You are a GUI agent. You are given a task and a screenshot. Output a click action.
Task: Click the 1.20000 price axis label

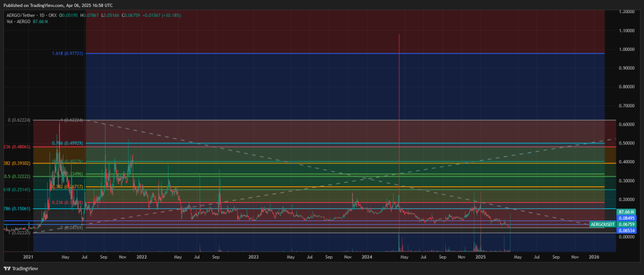[x=627, y=12]
